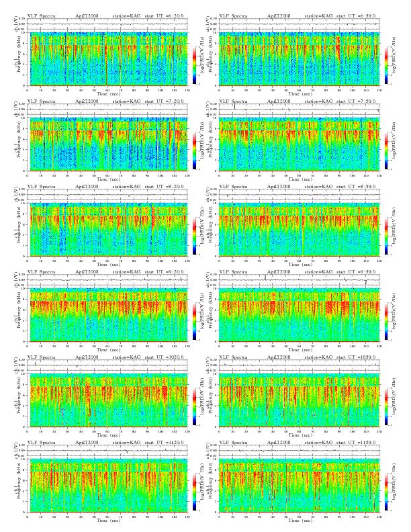Click the PSD color bar of the 11:20:0 panel
This screenshot has width=411, height=532.
195,492
